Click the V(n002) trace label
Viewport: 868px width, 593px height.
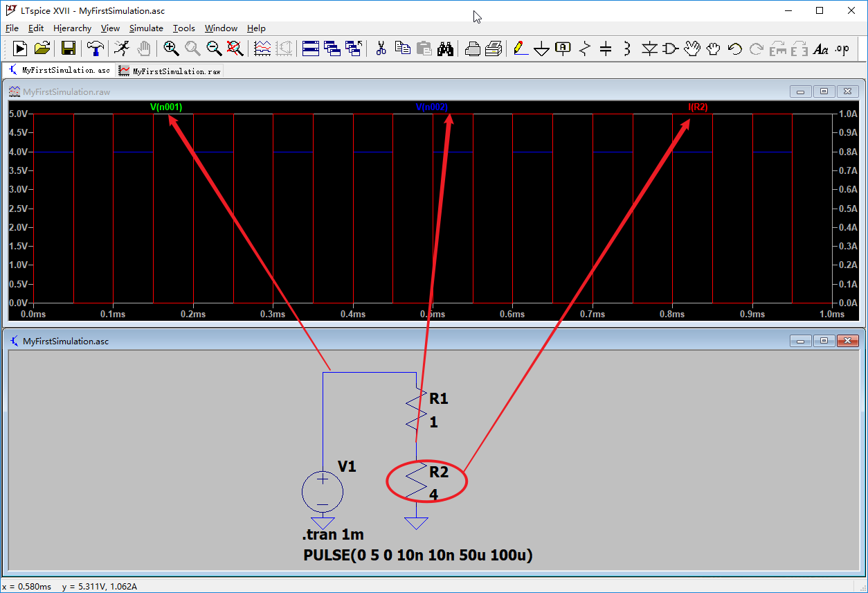click(x=432, y=107)
